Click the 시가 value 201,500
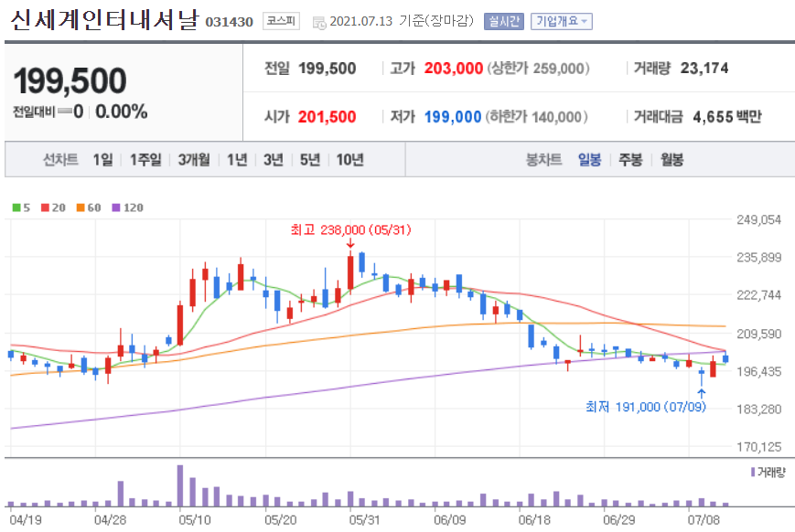 pos(327,117)
